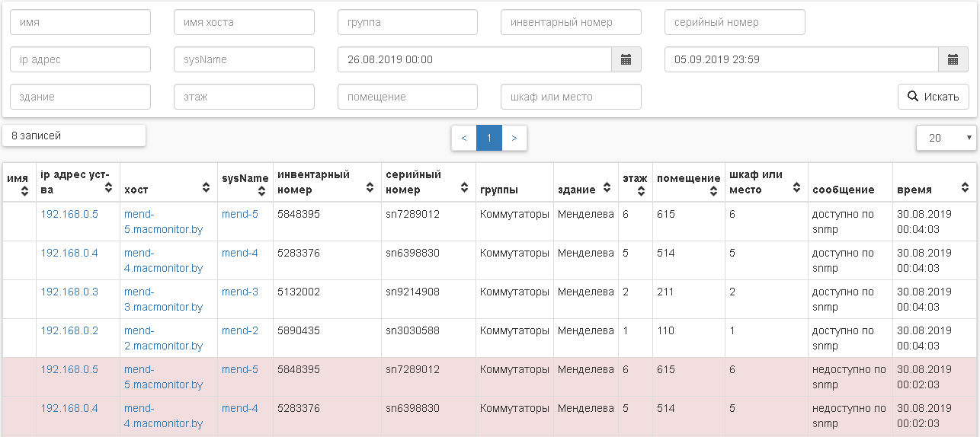
Task: Open the 192.168.0.3 IP address link
Action: point(69,292)
